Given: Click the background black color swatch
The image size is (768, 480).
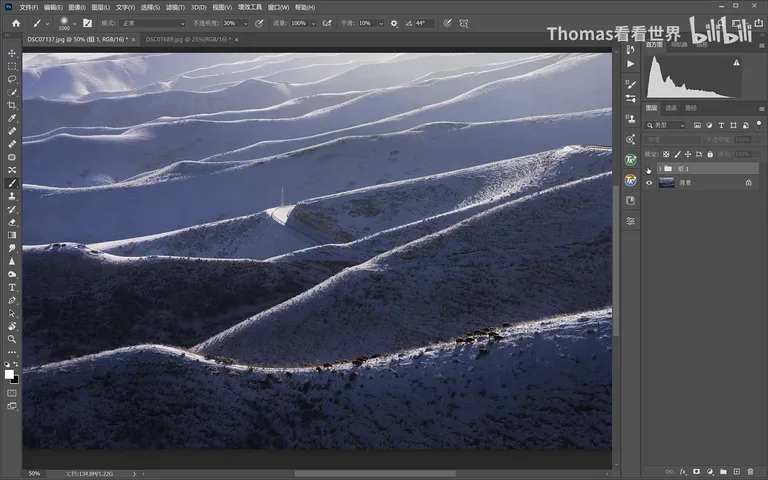Looking at the screenshot, I should [x=16, y=380].
